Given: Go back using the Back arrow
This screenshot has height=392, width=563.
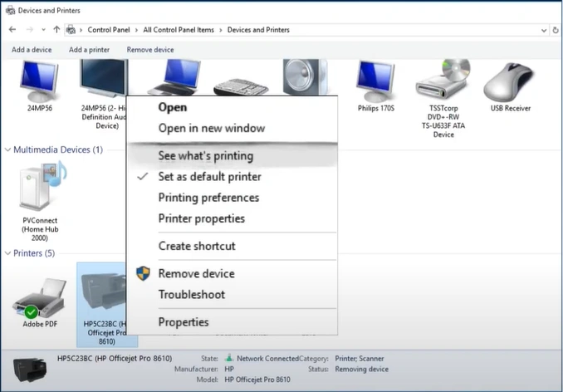Looking at the screenshot, I should pos(12,30).
